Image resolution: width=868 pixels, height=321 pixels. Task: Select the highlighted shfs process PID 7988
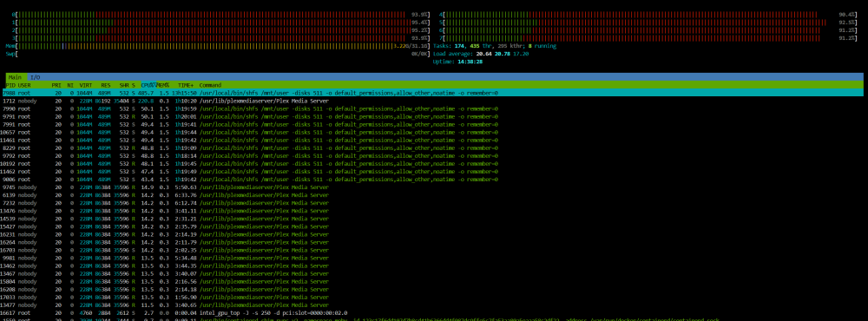[x=434, y=93]
